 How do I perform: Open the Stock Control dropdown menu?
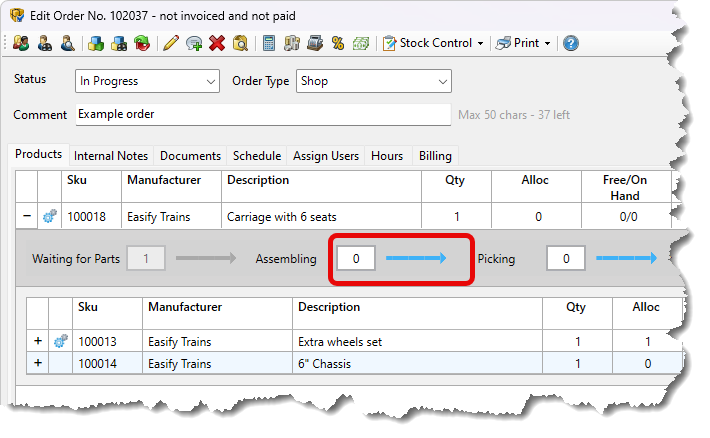(x=434, y=43)
